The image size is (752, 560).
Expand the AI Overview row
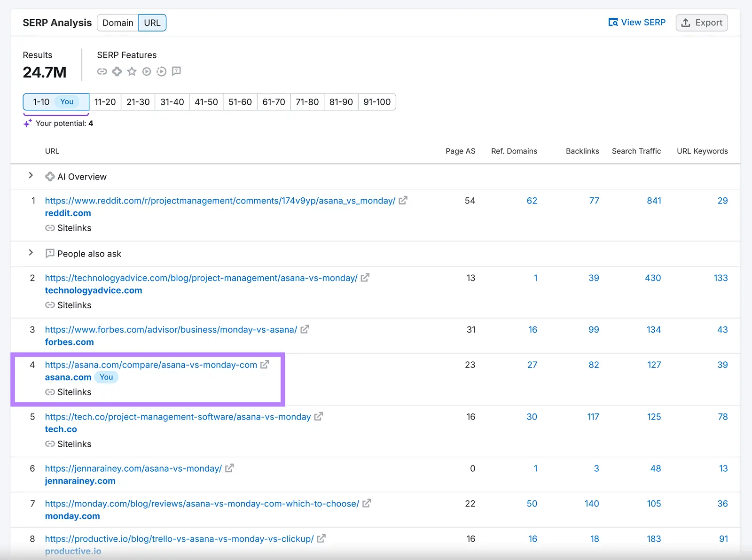click(31, 176)
